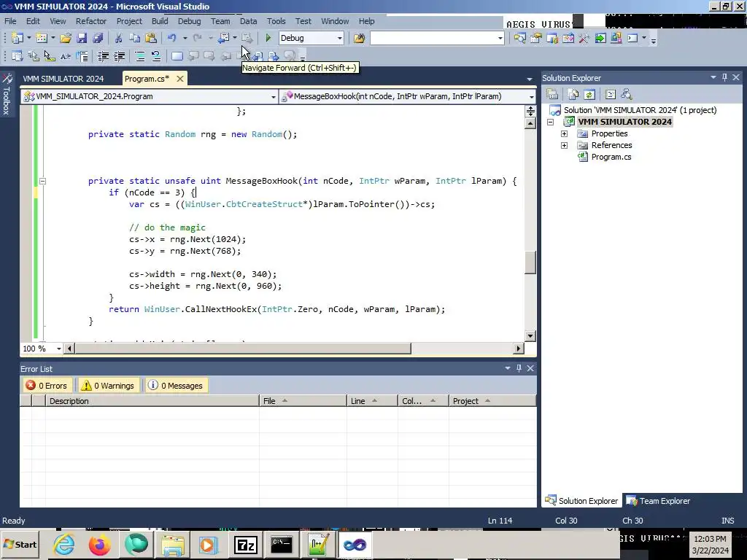
Task: Display parameter info icon
Action: click(34, 56)
